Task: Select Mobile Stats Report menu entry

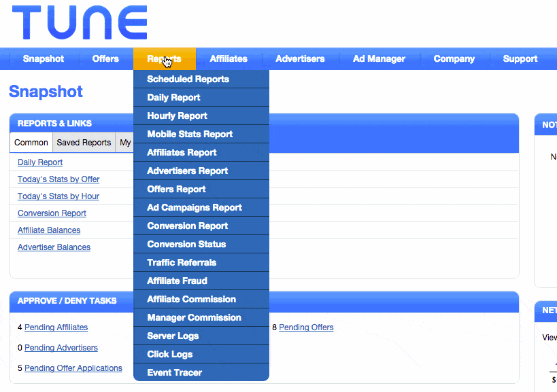Action: pos(190,135)
